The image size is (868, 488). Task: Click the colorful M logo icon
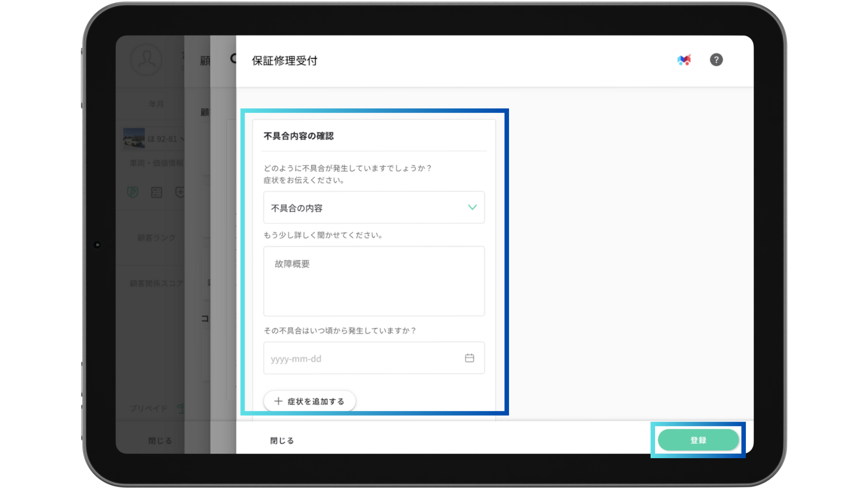(x=684, y=60)
